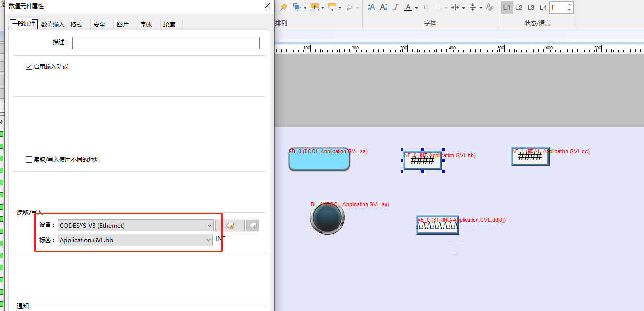Click the state number input field
Image resolution: width=644 pixels, height=311 pixels.
point(558,7)
